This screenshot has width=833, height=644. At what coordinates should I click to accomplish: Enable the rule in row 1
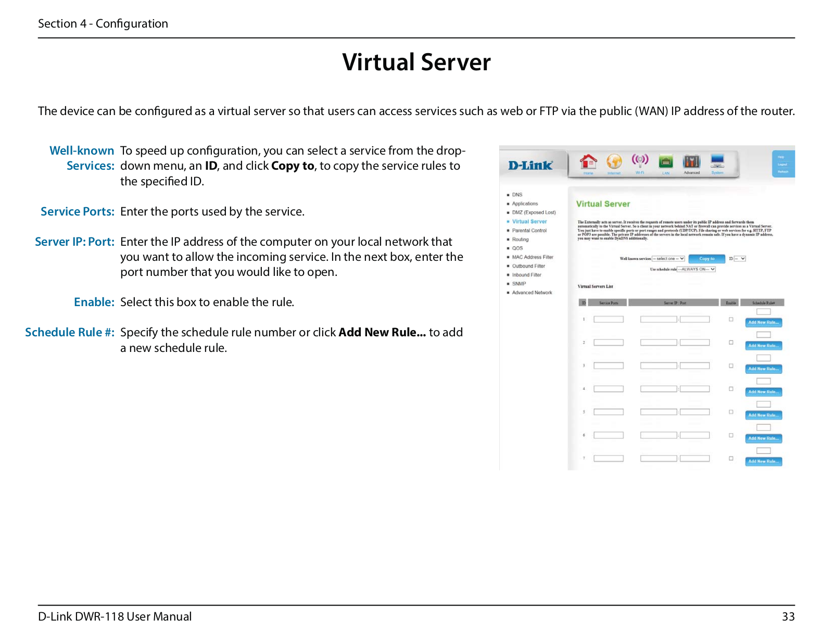coord(731,319)
